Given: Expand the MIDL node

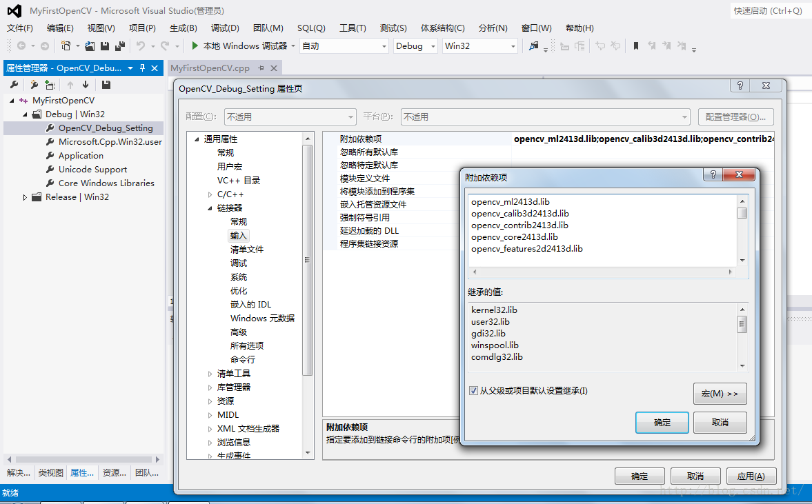Looking at the screenshot, I should point(210,415).
